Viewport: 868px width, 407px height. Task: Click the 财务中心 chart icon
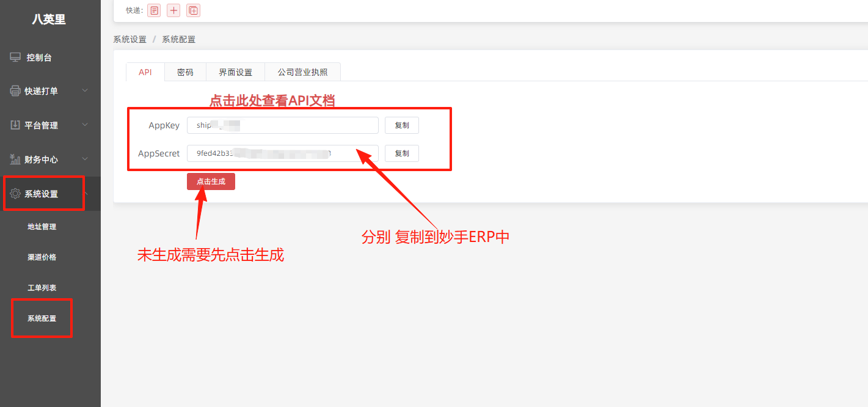click(15, 159)
